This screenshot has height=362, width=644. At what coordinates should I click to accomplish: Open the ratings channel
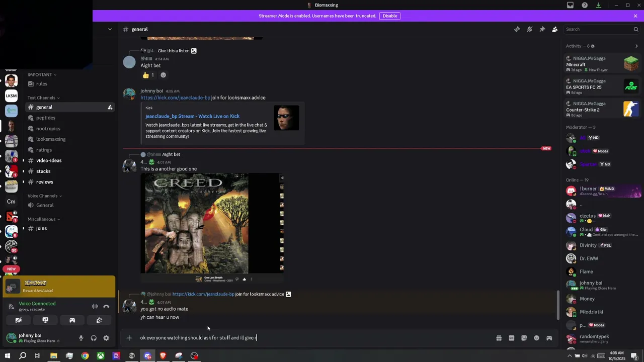pos(69,150)
